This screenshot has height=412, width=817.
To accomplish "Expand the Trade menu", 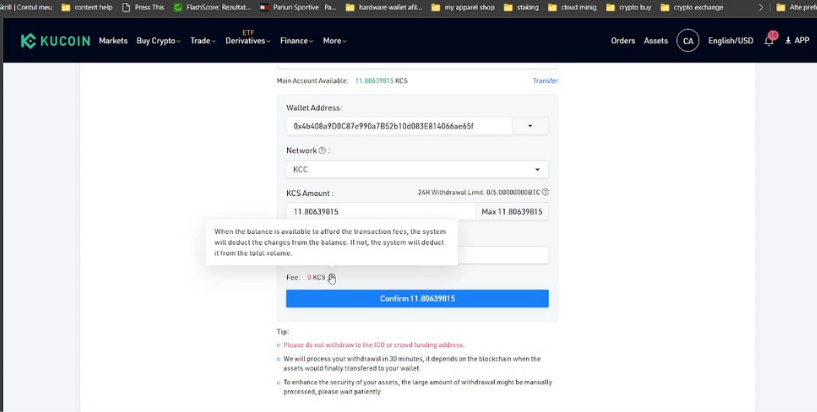I will click(203, 41).
